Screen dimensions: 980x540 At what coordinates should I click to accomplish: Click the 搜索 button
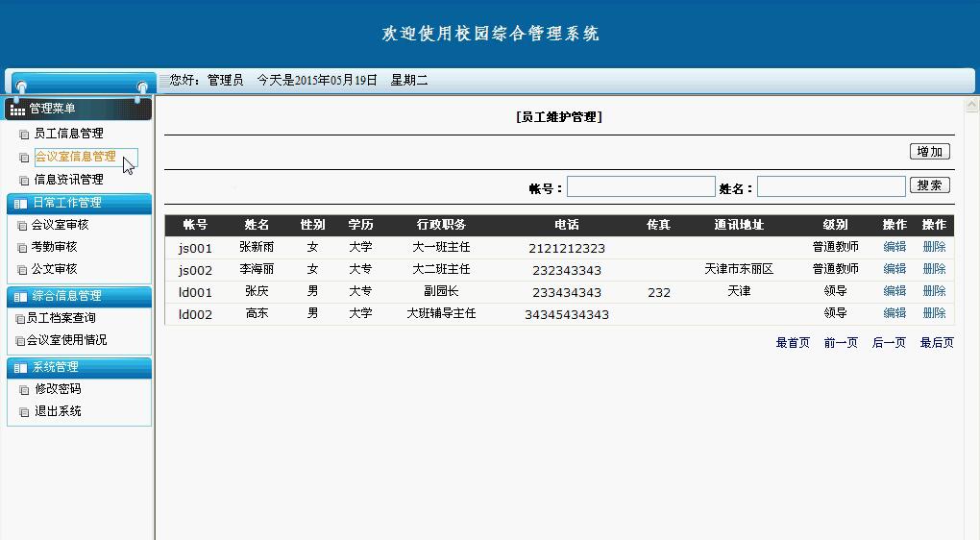point(929,185)
